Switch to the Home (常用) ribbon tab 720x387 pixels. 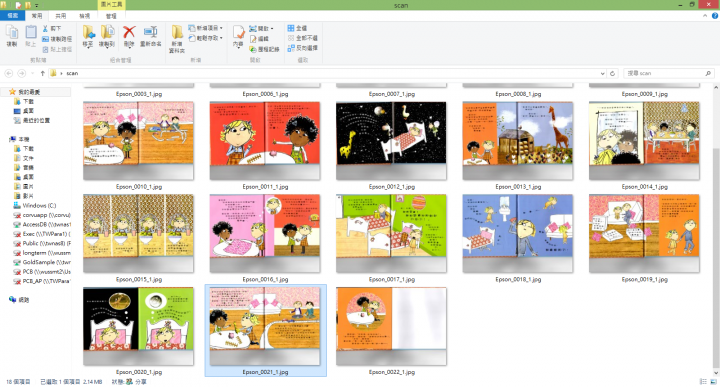point(37,16)
